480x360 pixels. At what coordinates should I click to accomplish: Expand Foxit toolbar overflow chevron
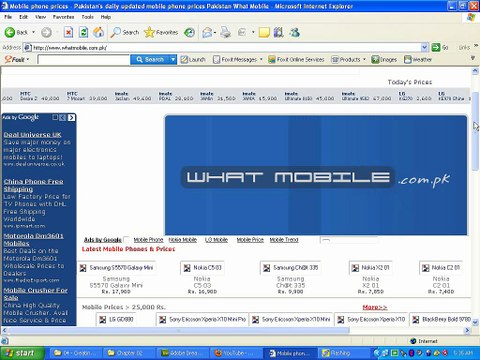(x=473, y=58)
